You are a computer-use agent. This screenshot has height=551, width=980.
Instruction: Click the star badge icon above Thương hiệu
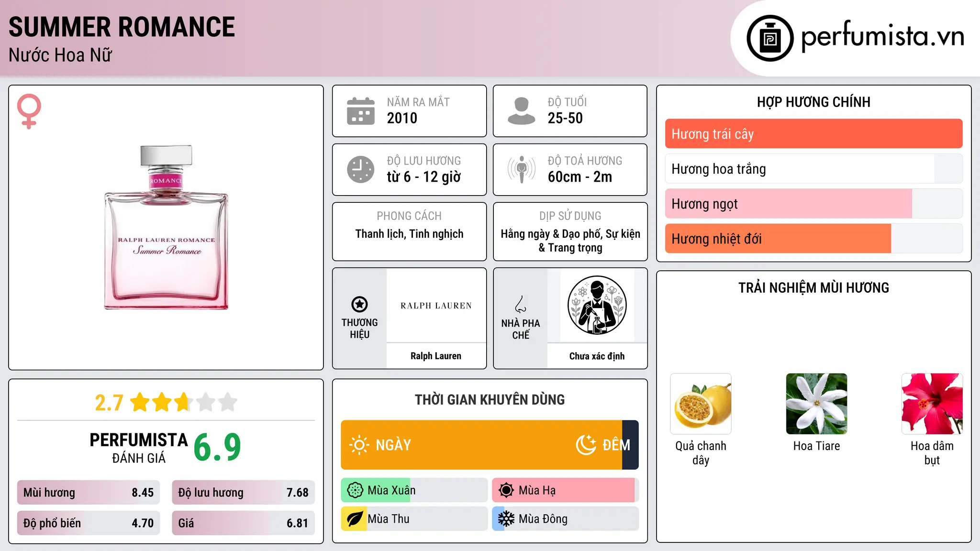click(359, 304)
